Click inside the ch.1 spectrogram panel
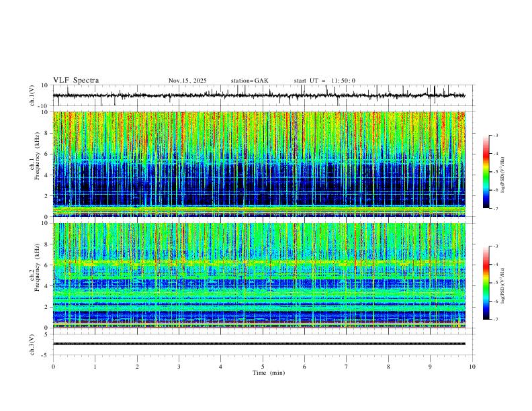This screenshot has width=532, height=411. [x=259, y=164]
